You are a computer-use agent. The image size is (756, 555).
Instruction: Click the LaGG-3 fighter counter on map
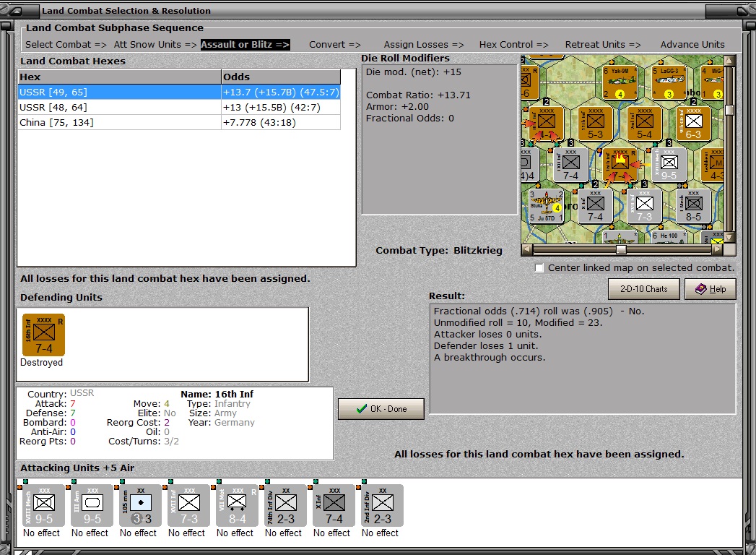pyautogui.click(x=669, y=82)
